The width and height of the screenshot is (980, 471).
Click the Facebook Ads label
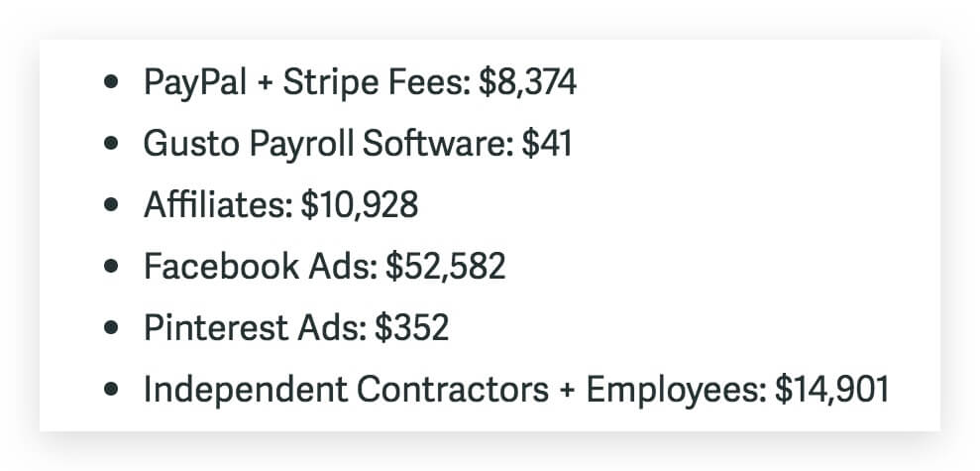260,267
